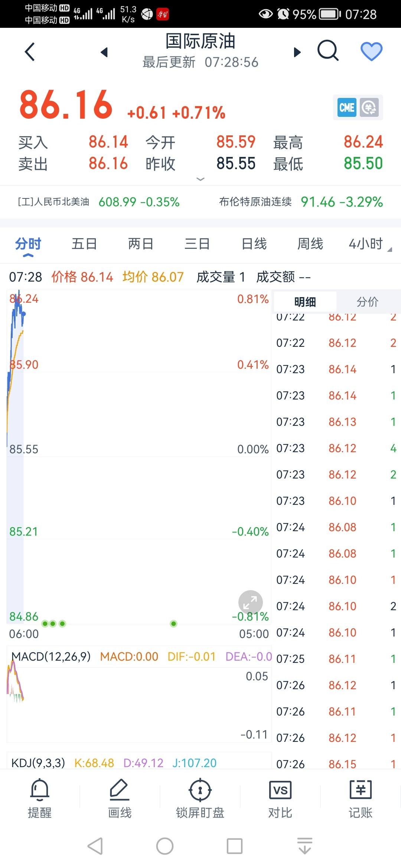Screen dimensions: 401x868
Task: Tap the CME exchange badge
Action: coord(347,108)
